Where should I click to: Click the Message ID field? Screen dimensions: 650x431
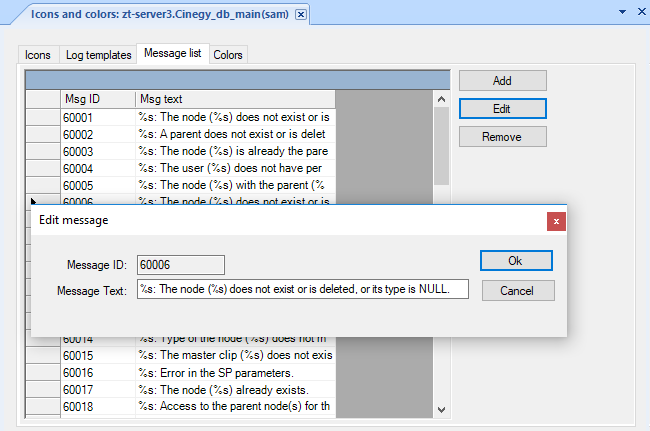(x=180, y=265)
